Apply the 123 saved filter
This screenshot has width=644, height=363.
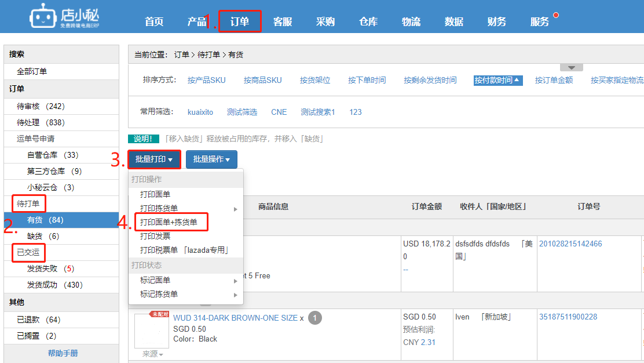356,112
